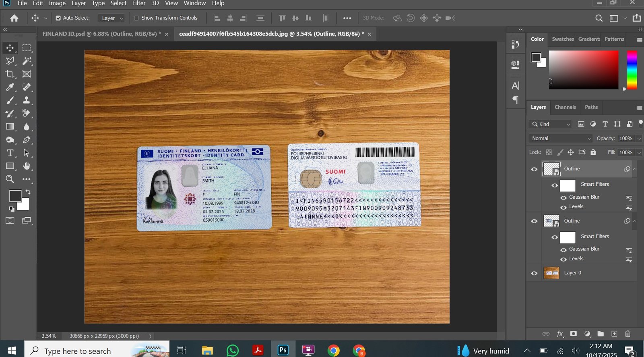Select the Hand tool

[x=27, y=166]
